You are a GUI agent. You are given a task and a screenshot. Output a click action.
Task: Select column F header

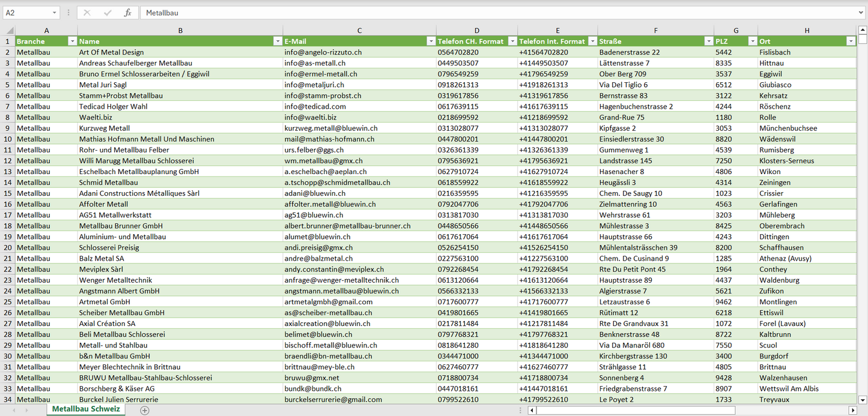[x=655, y=31]
